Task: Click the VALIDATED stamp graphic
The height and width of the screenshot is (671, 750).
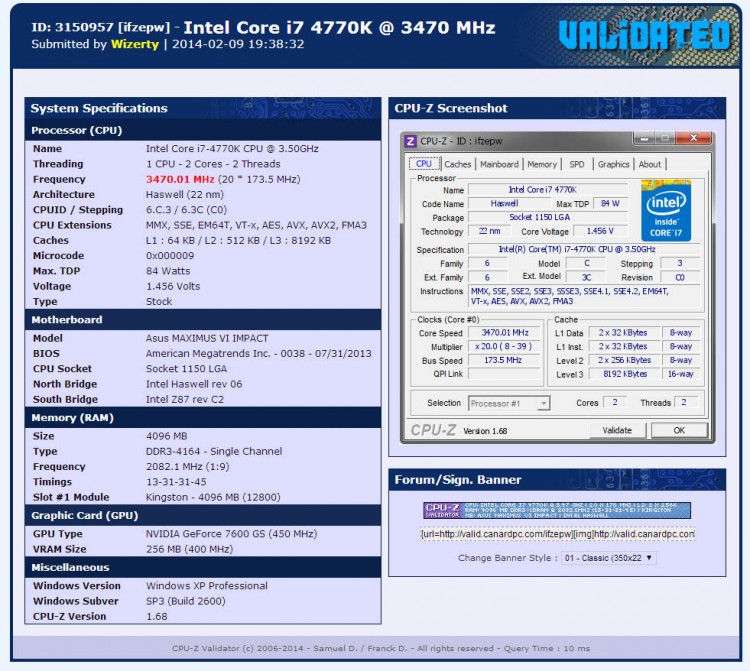Action: point(644,35)
